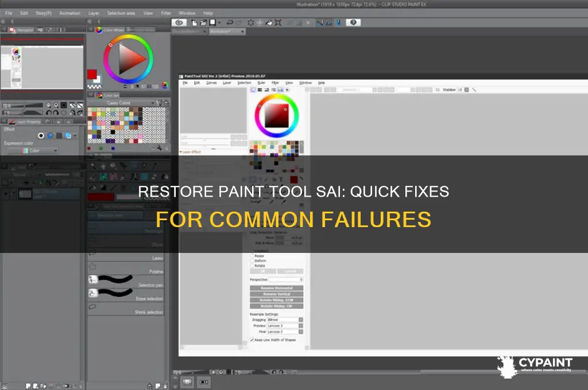The image size is (588, 390).
Task: Save the illustration with the Save icon
Action: 212,22
